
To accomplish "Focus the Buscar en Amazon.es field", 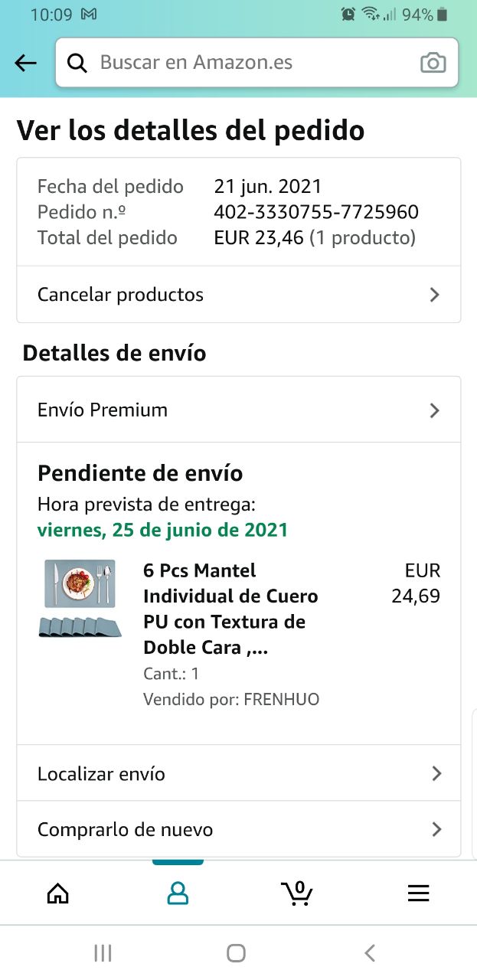I will (x=253, y=63).
